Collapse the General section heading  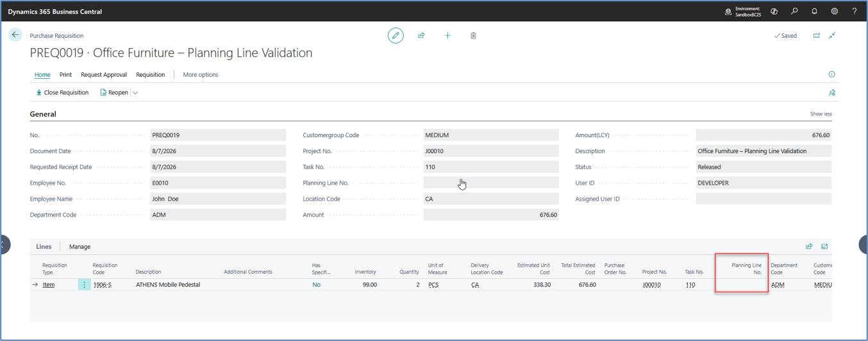tap(43, 114)
